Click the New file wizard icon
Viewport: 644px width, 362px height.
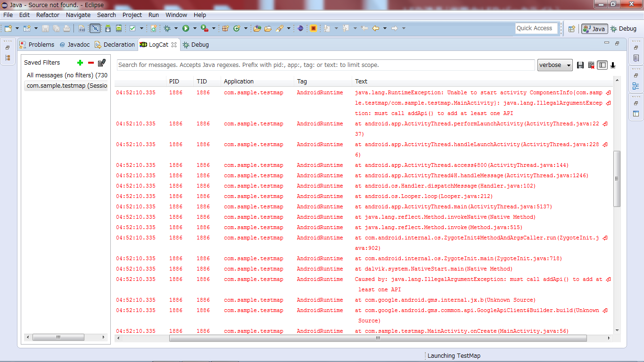pyautogui.click(x=8, y=28)
